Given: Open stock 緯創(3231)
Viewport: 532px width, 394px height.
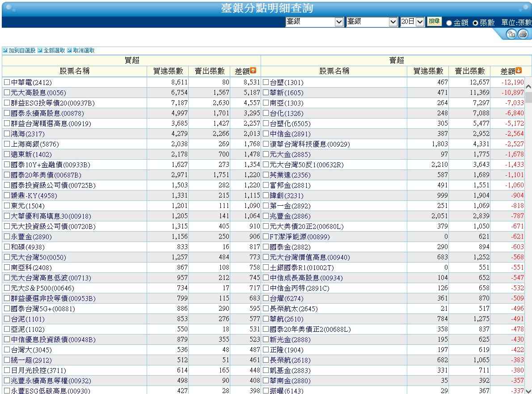Looking at the screenshot, I should point(287,195).
